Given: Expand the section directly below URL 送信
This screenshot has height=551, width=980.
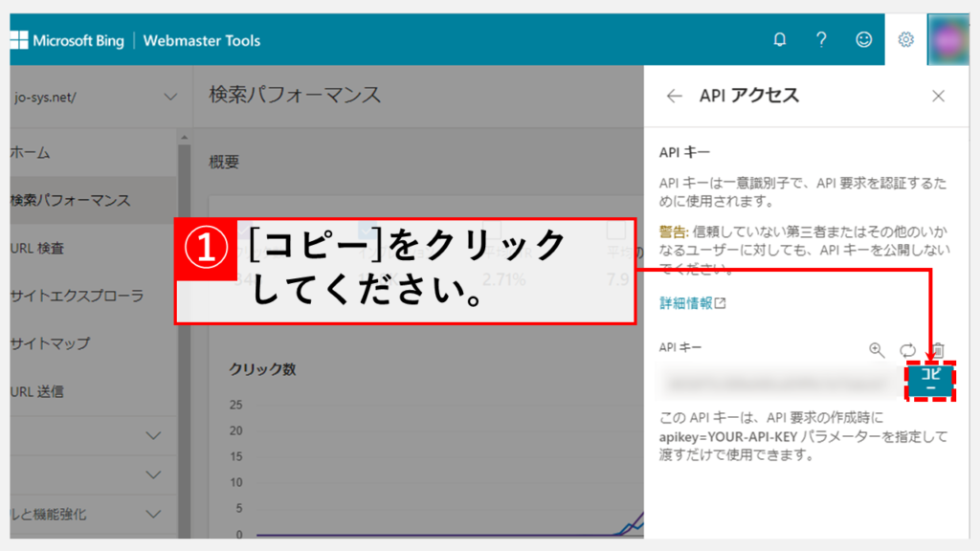Looking at the screenshot, I should pyautogui.click(x=152, y=436).
